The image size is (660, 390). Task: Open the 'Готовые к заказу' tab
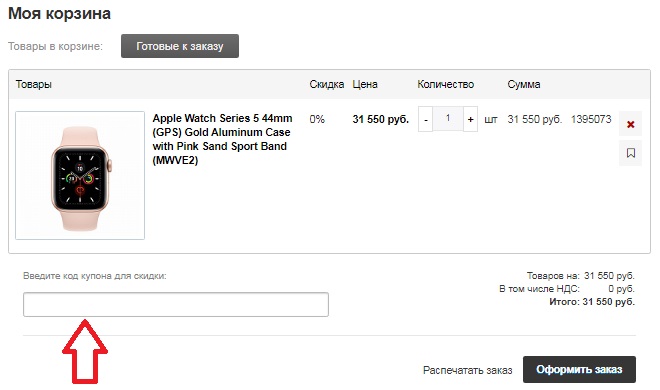180,46
